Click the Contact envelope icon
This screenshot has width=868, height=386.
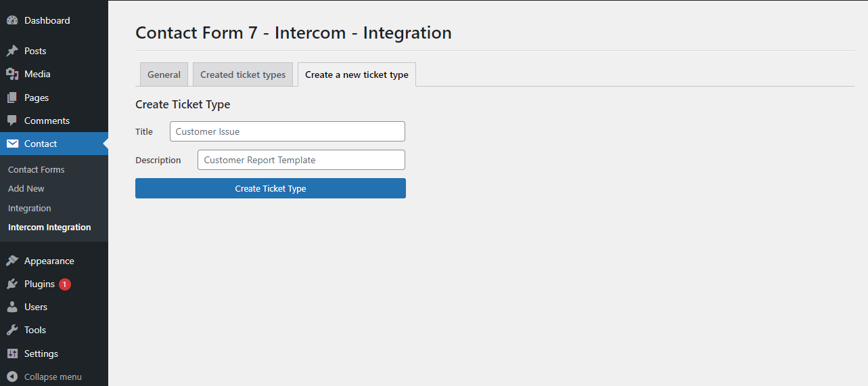(x=12, y=144)
